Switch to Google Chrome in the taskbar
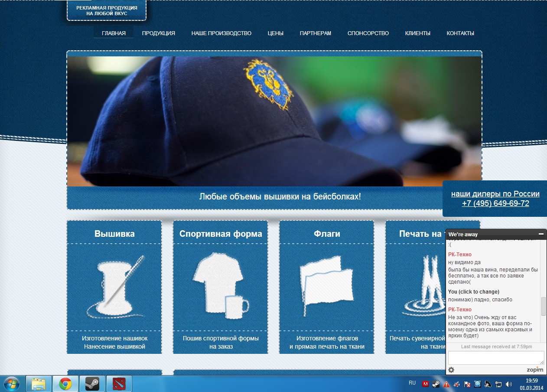 [x=65, y=384]
